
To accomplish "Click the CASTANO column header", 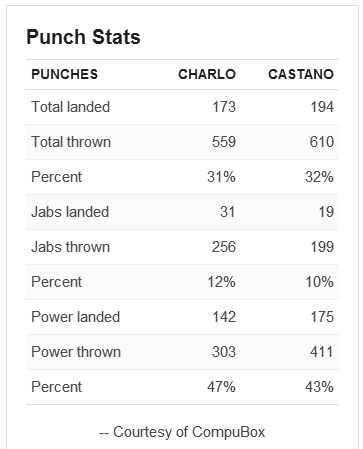I will [x=301, y=74].
